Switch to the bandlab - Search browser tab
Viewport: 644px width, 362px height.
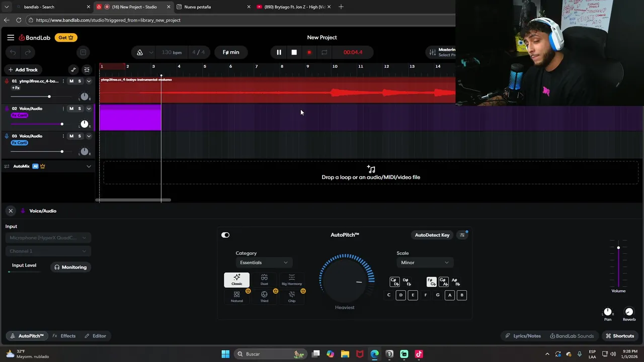coord(53,7)
